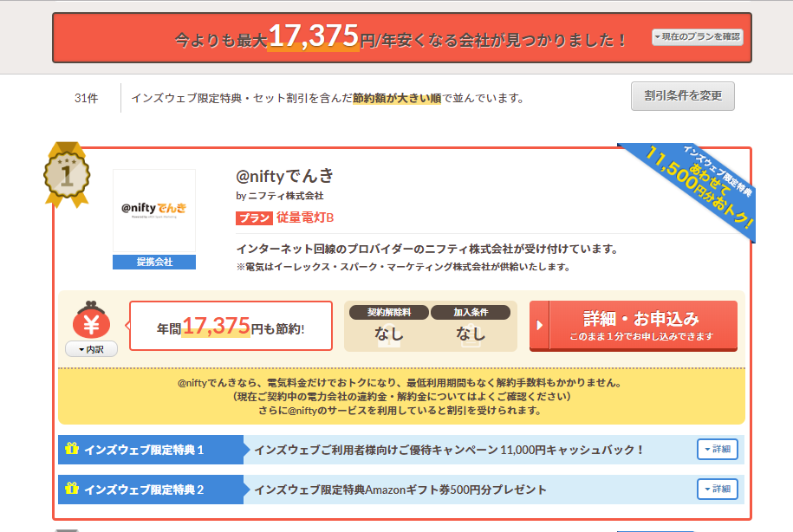Click the 従量電灯B plan name
Viewport: 793px width, 532px height.
[x=305, y=217]
